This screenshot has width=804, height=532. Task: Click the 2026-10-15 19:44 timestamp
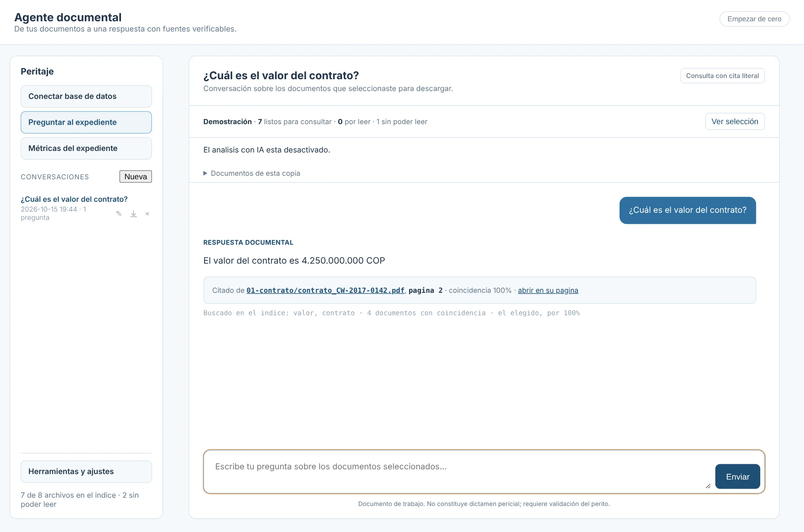[x=49, y=209]
